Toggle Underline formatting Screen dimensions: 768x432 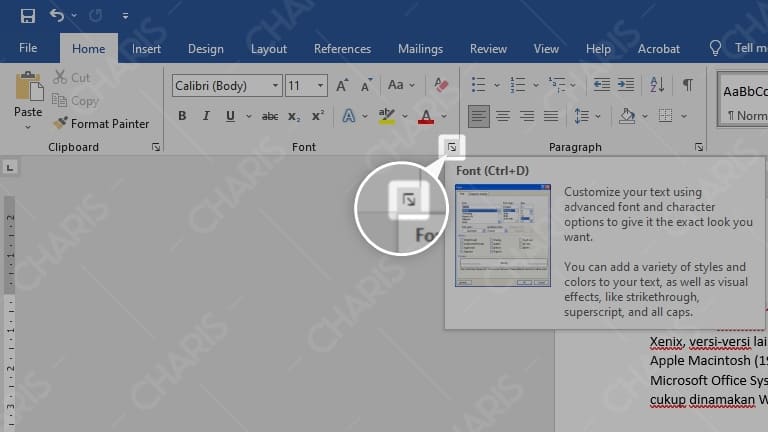point(230,116)
